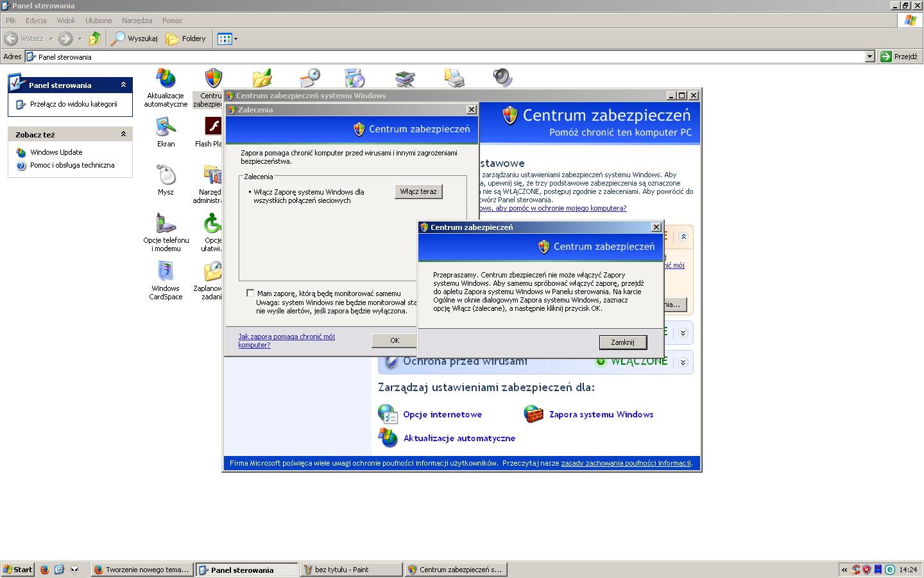Open Opcje internetowe settings link
Viewport: 924px width, 578px height.
tap(442, 414)
